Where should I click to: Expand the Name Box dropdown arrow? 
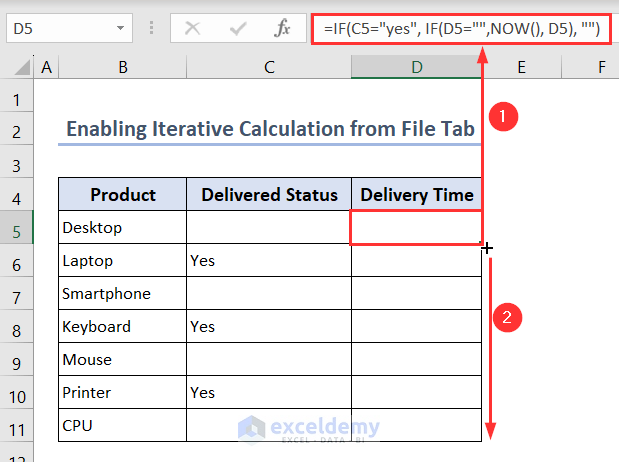click(x=120, y=28)
